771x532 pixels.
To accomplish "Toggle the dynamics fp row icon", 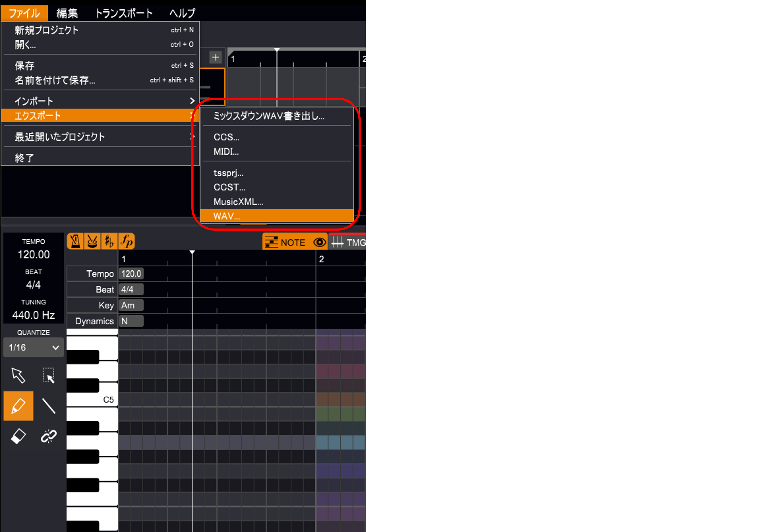I will click(127, 241).
